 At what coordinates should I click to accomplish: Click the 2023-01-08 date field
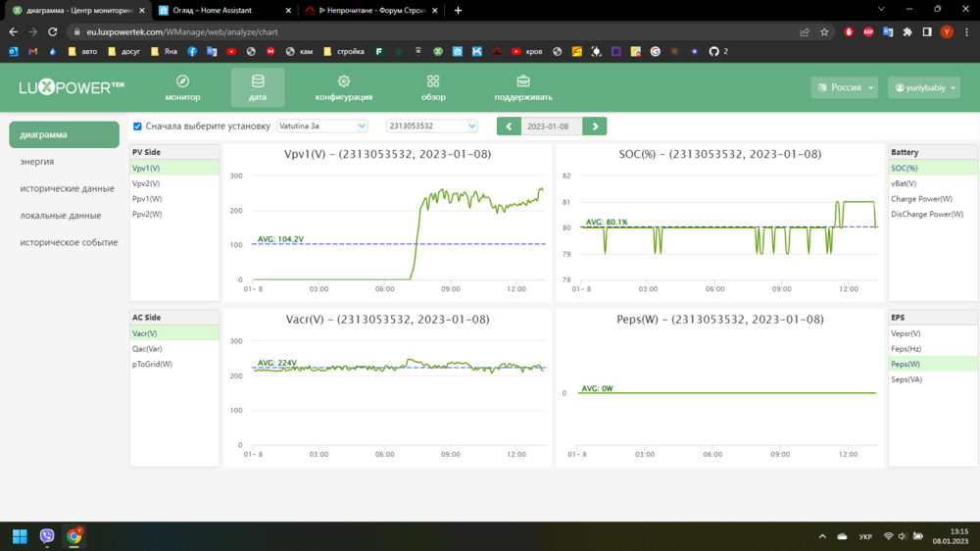point(547,126)
